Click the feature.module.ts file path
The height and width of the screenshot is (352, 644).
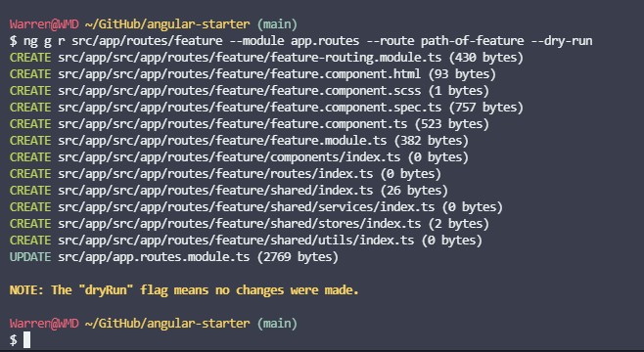click(222, 141)
